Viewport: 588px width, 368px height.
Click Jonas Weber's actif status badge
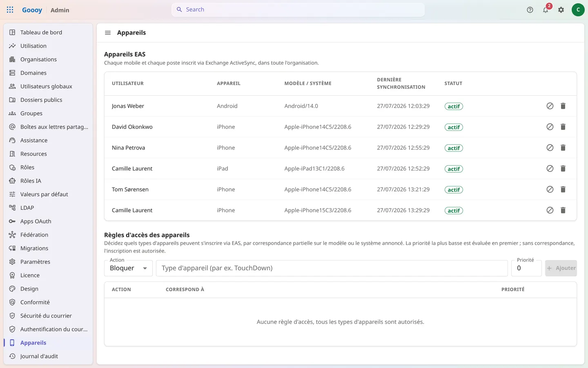click(x=454, y=106)
